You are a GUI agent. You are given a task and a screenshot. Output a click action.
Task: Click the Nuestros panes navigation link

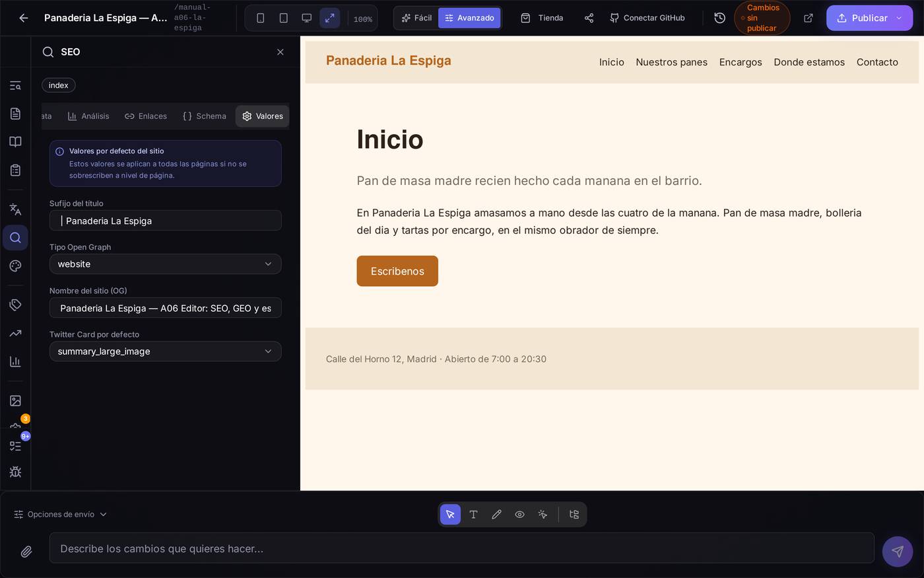click(x=671, y=62)
